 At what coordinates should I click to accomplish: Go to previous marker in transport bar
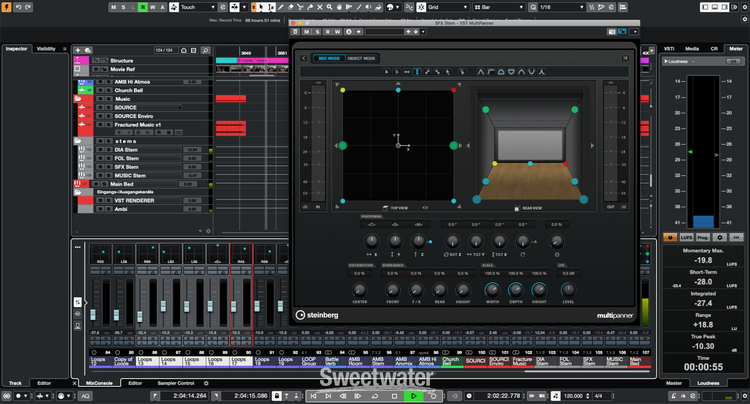pyautogui.click(x=313, y=396)
